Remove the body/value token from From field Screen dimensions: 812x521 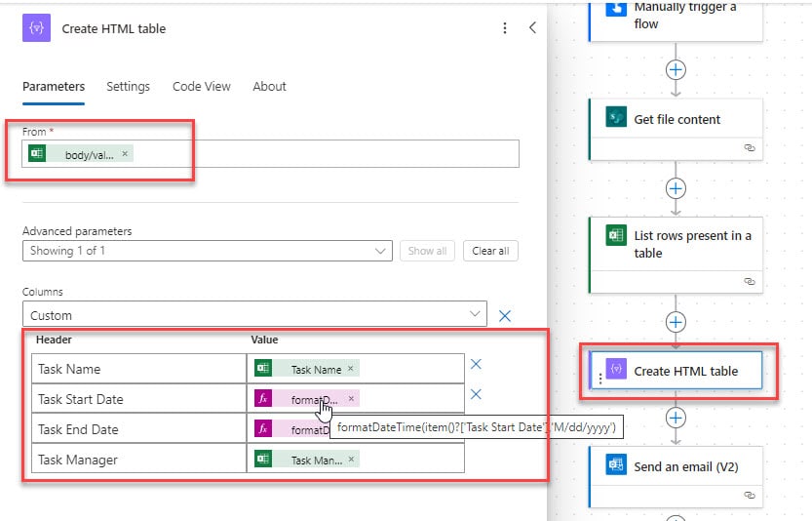click(125, 154)
